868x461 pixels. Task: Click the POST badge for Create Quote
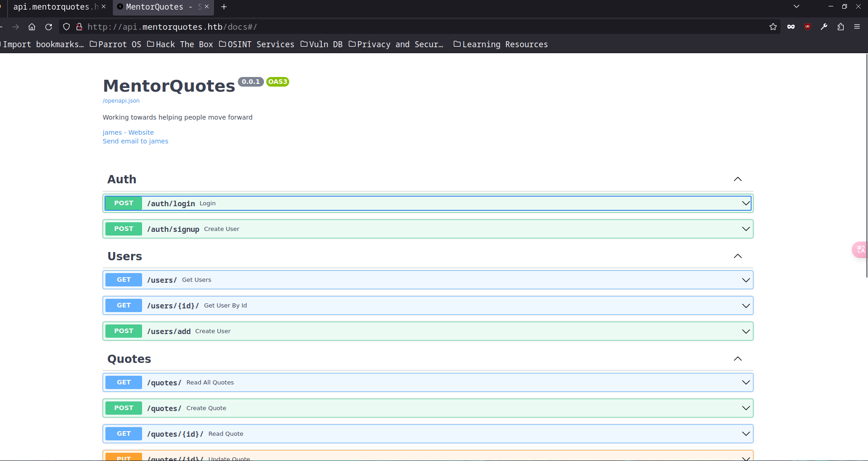pyautogui.click(x=124, y=408)
